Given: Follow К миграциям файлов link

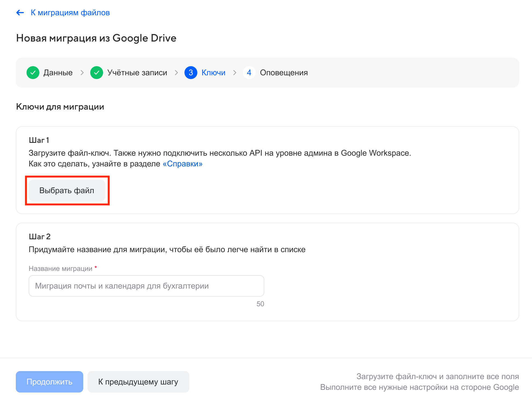Looking at the screenshot, I should pos(70,13).
